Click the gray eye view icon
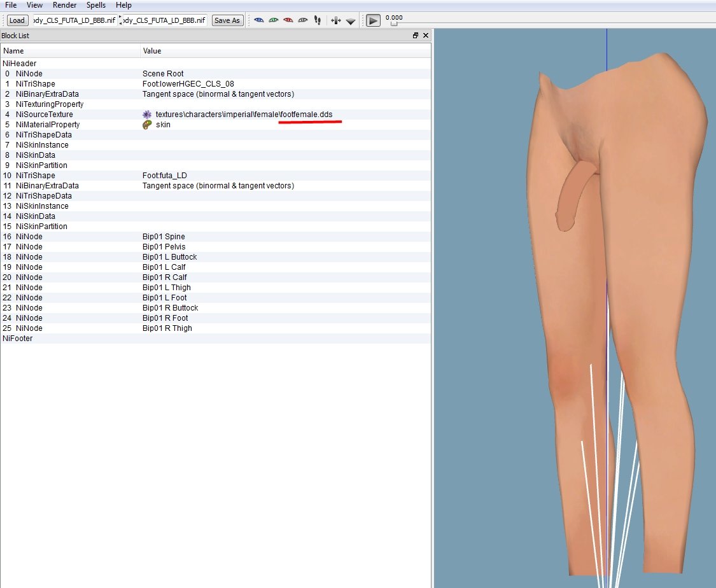Screen dimensions: 716x588 tap(303, 20)
